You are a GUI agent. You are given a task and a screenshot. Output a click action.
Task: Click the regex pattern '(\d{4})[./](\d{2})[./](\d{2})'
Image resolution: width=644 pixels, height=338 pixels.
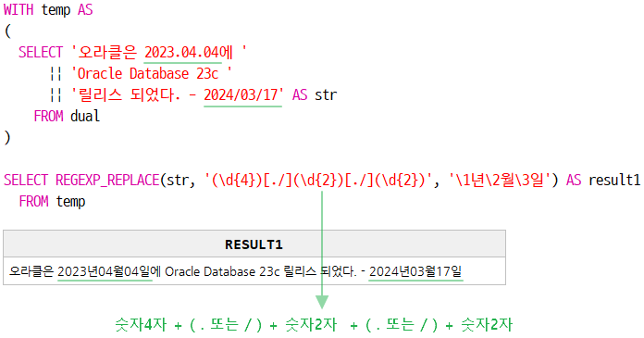coord(318,180)
